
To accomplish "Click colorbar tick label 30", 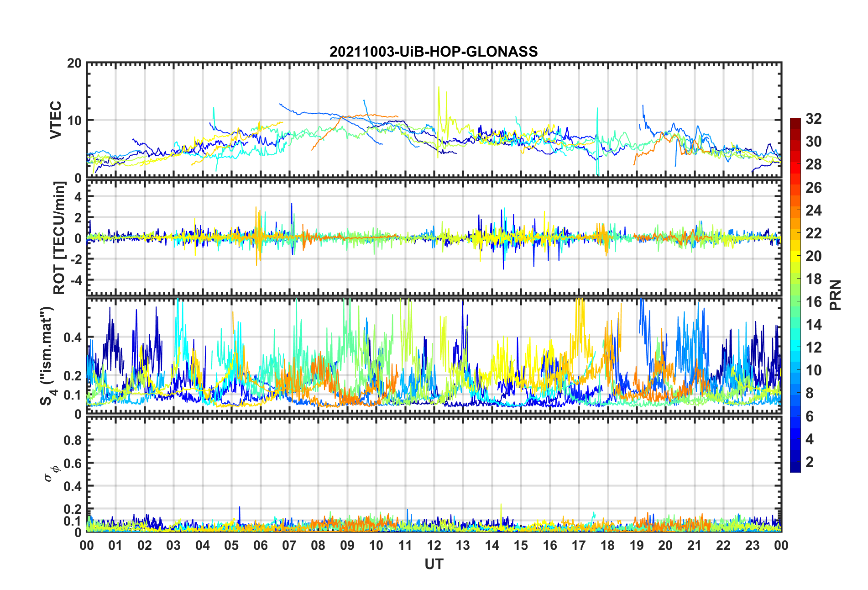I will tap(814, 142).
